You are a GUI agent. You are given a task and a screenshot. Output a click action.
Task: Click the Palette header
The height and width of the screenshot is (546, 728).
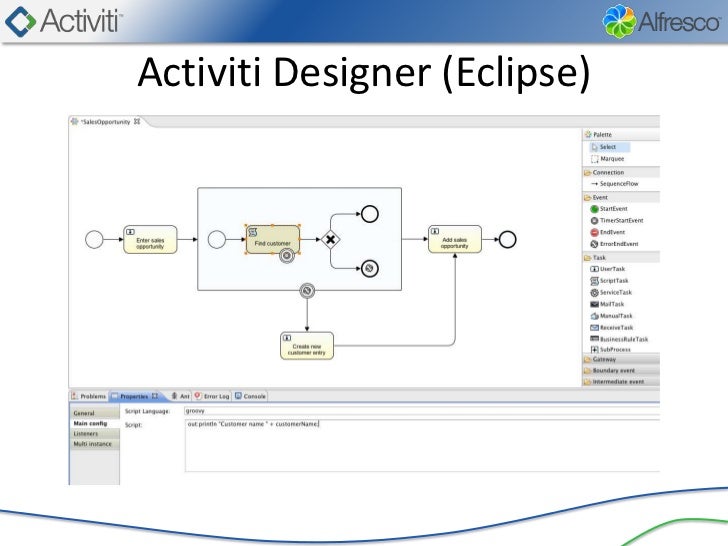[621, 135]
